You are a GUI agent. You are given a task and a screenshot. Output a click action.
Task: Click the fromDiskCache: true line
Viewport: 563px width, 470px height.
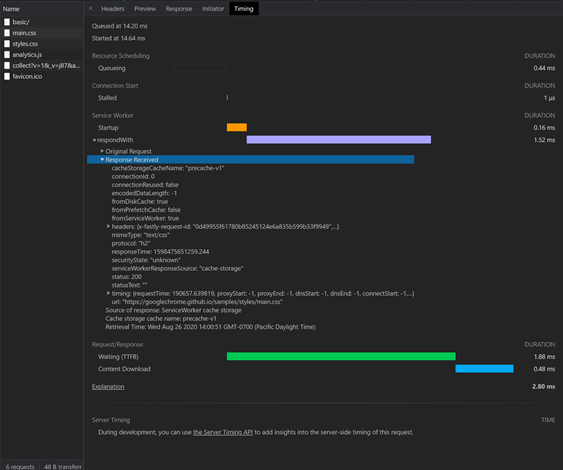(x=140, y=201)
